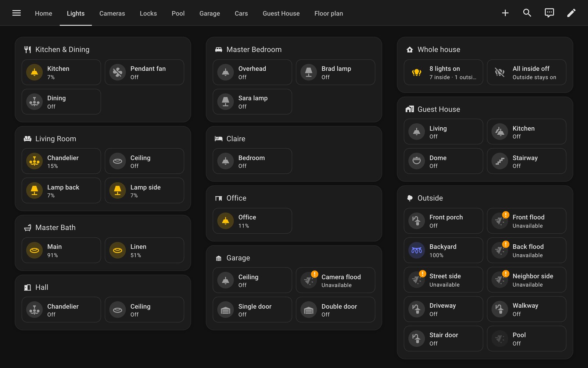This screenshot has height=368, width=588.
Task: Toggle Claire's Bedroom light card
Action: tap(252, 161)
